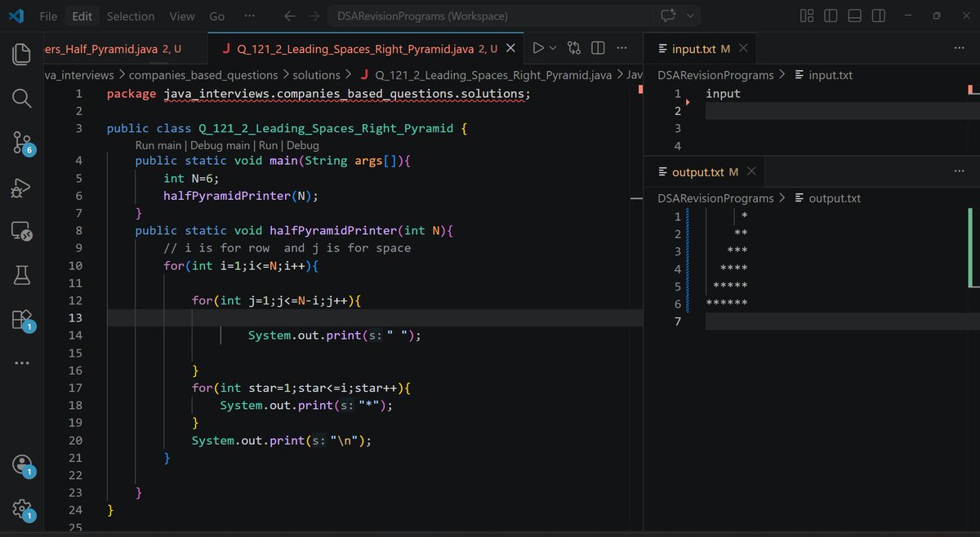This screenshot has height=537, width=980.
Task: Open DSARevisionPrograms breadcrumb above input.txt
Action: click(x=715, y=75)
